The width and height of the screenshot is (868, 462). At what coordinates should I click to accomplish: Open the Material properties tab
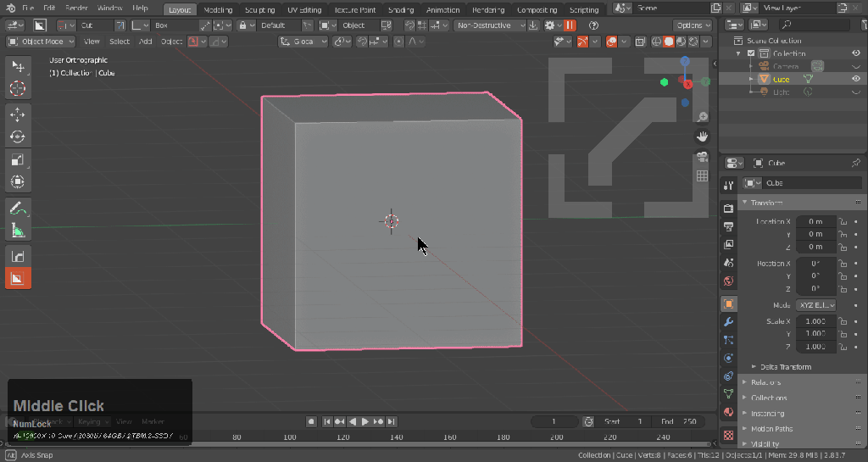[x=728, y=412]
